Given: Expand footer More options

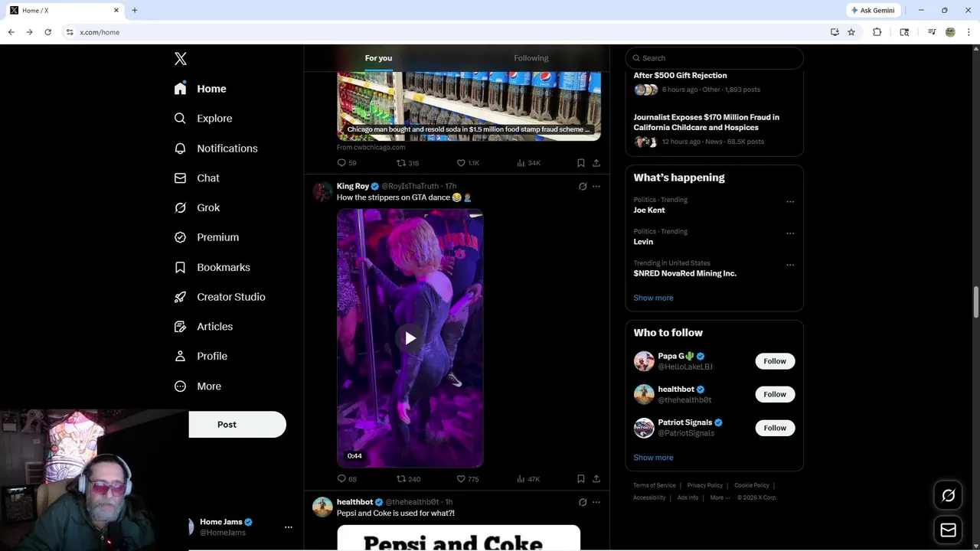Looking at the screenshot, I should (720, 497).
